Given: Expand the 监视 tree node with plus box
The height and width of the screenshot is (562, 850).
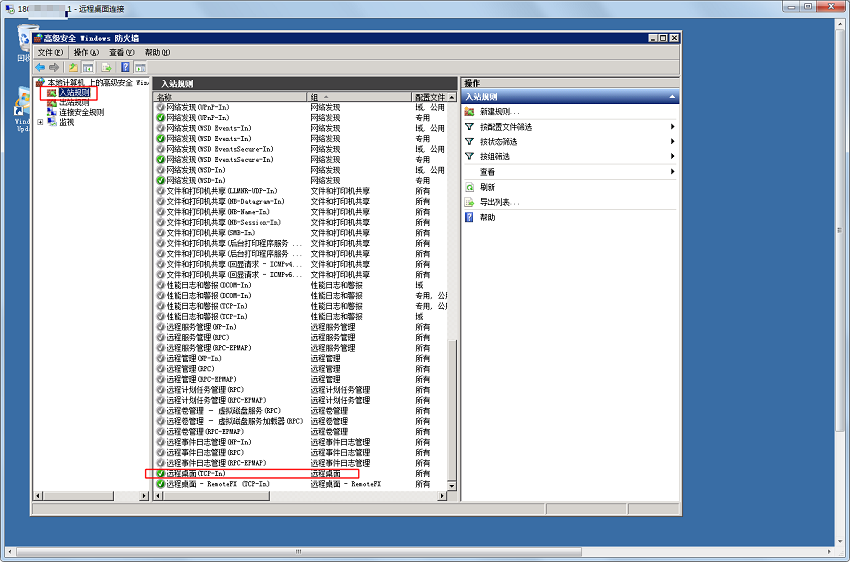Looking at the screenshot, I should [x=40, y=122].
